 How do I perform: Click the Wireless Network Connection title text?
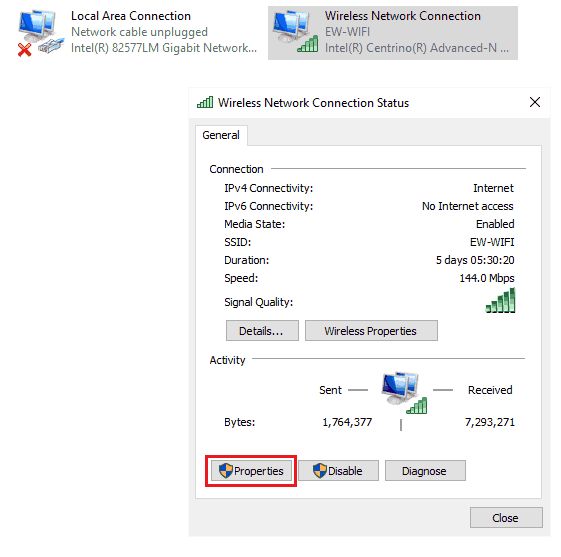tap(403, 16)
